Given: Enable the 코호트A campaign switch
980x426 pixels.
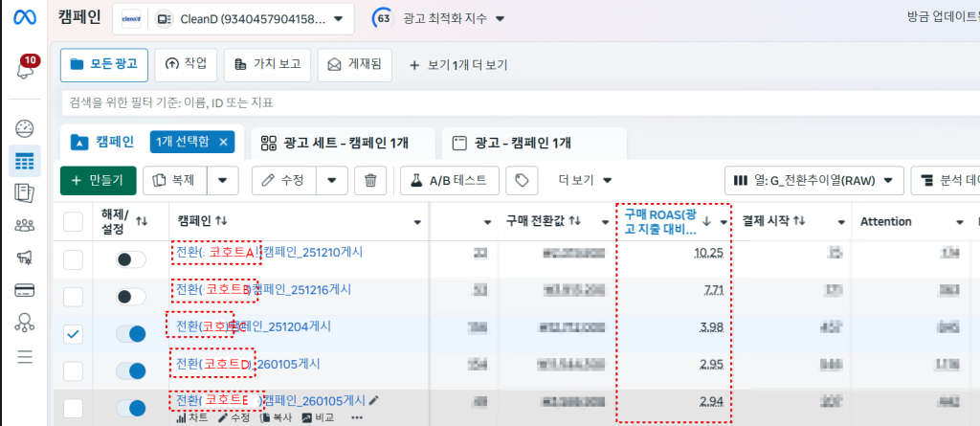Looking at the screenshot, I should 130,258.
